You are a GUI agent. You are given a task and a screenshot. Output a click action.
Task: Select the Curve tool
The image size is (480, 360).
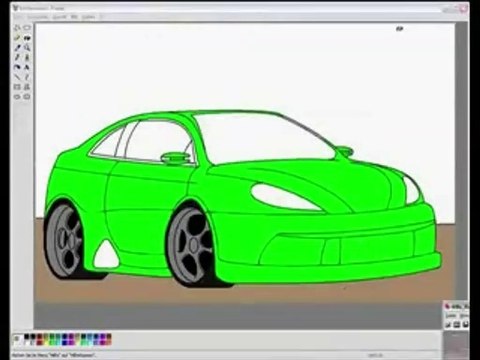coord(27,77)
